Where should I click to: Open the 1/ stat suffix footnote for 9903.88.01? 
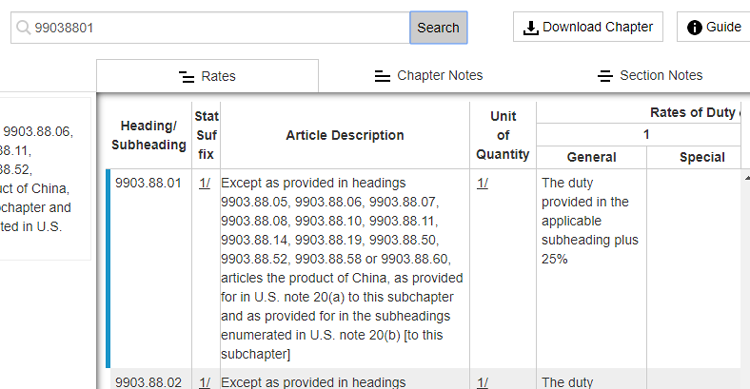pyautogui.click(x=205, y=183)
